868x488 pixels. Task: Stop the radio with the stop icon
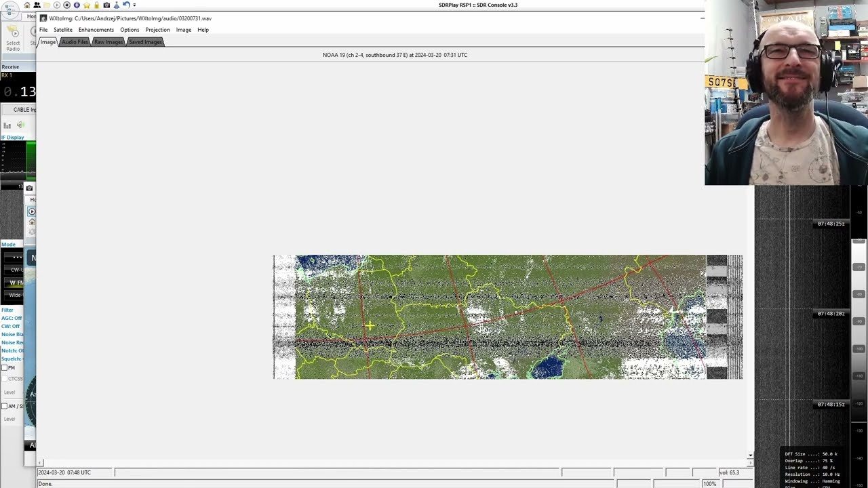(x=66, y=5)
